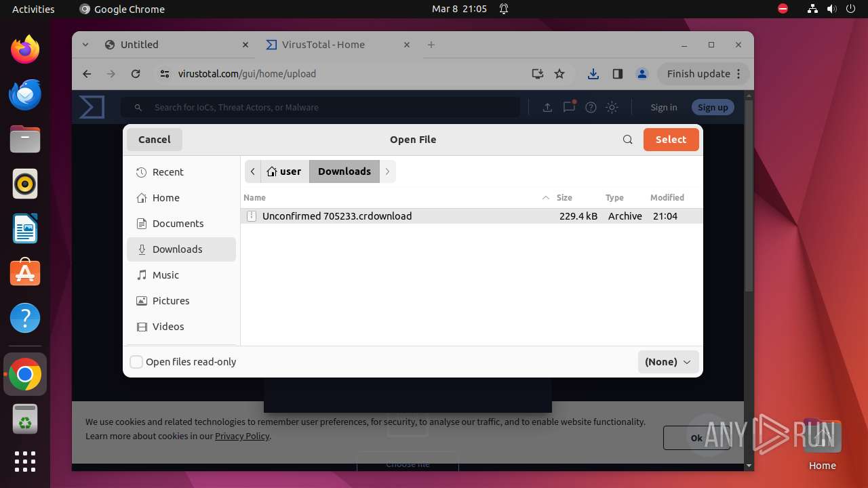Viewport: 868px width, 488px height.
Task: Click the VirusTotal upload icon
Action: pos(547,107)
